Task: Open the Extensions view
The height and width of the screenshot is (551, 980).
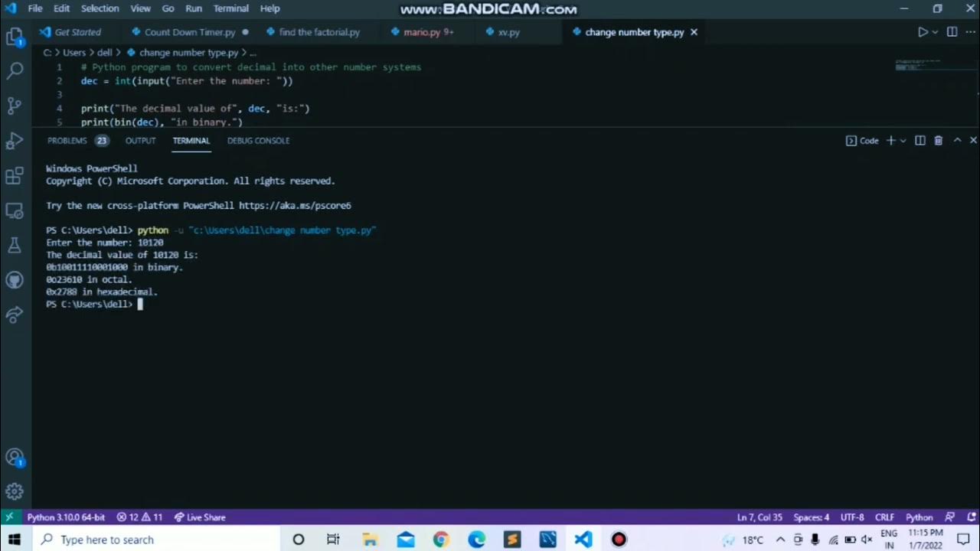Action: (x=15, y=176)
